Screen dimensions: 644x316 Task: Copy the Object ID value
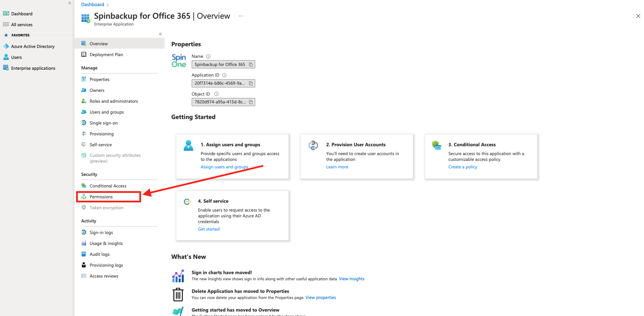click(251, 102)
